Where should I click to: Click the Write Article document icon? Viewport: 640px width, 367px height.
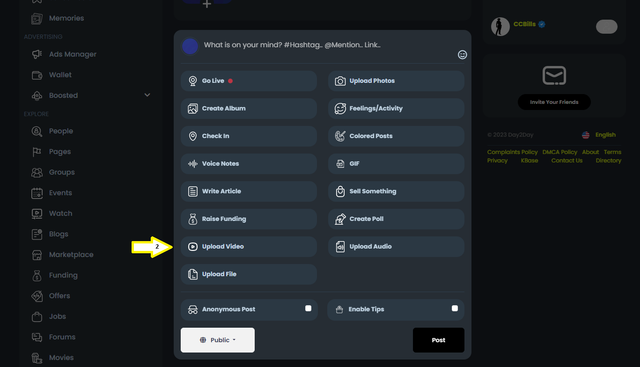coord(193,191)
